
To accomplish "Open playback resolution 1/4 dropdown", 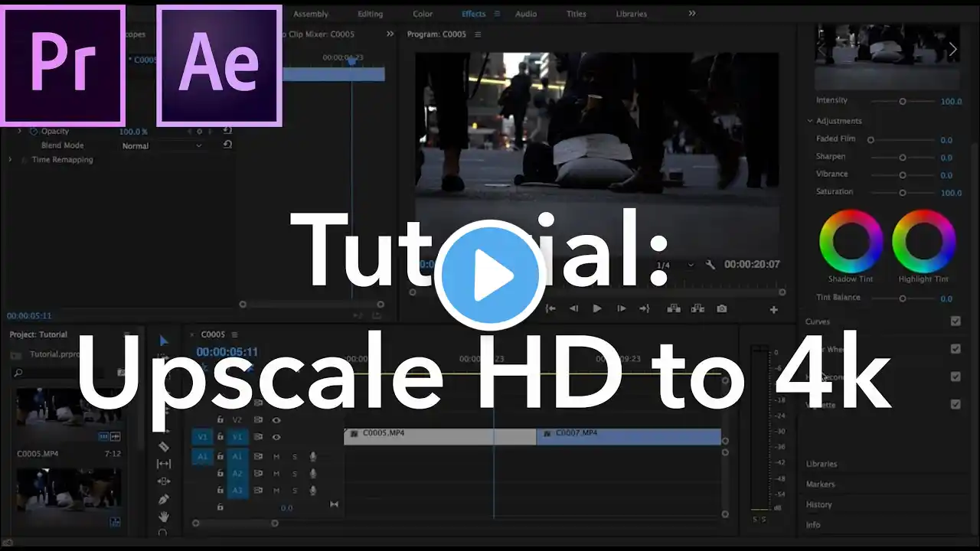I will coord(675,265).
